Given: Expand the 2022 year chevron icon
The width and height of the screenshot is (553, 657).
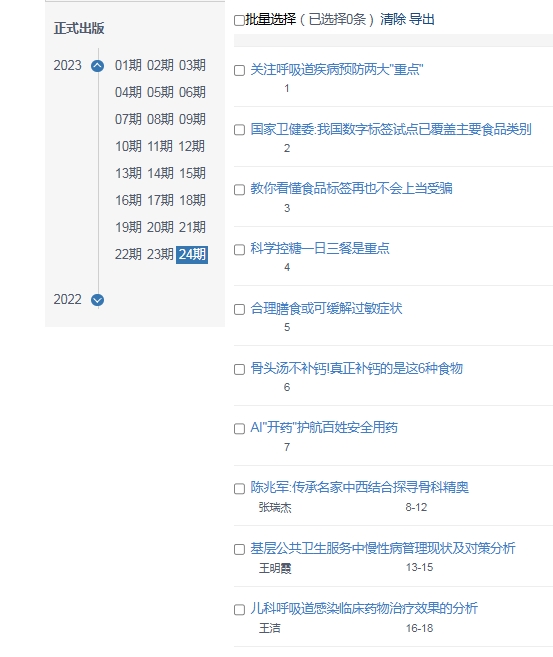Looking at the screenshot, I should click(x=98, y=300).
